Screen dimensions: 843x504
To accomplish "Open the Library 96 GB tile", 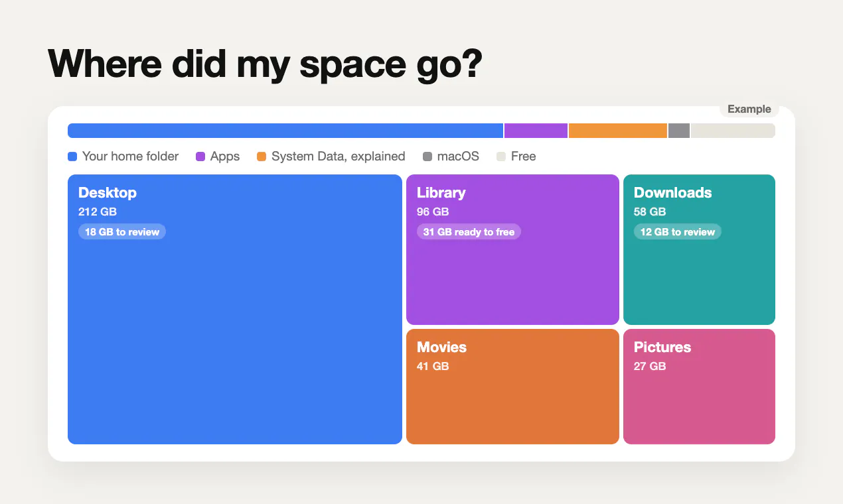I will [512, 249].
